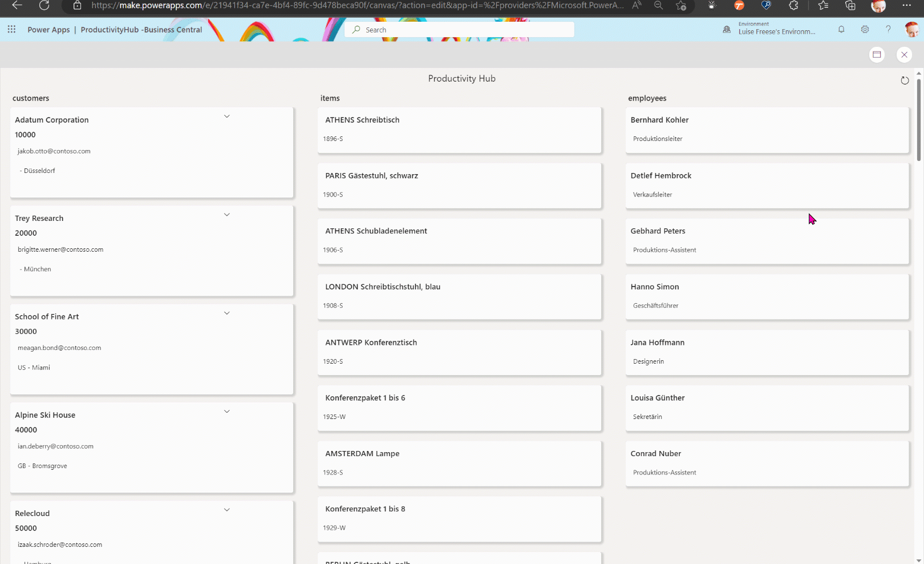924x564 pixels.
Task: Expand the Trey Research customer card
Action: (x=226, y=215)
